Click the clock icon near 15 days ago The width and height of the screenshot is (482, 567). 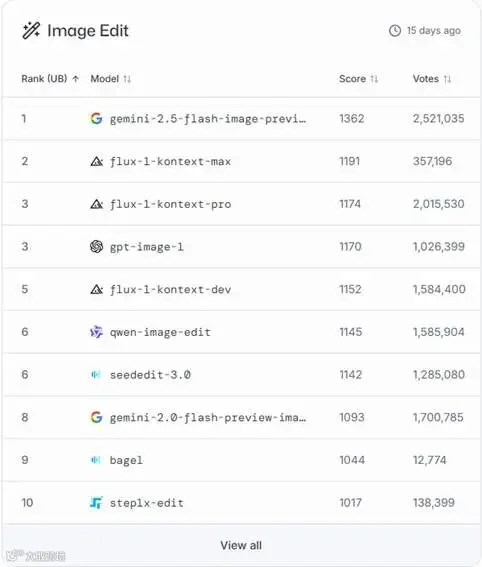pos(395,31)
